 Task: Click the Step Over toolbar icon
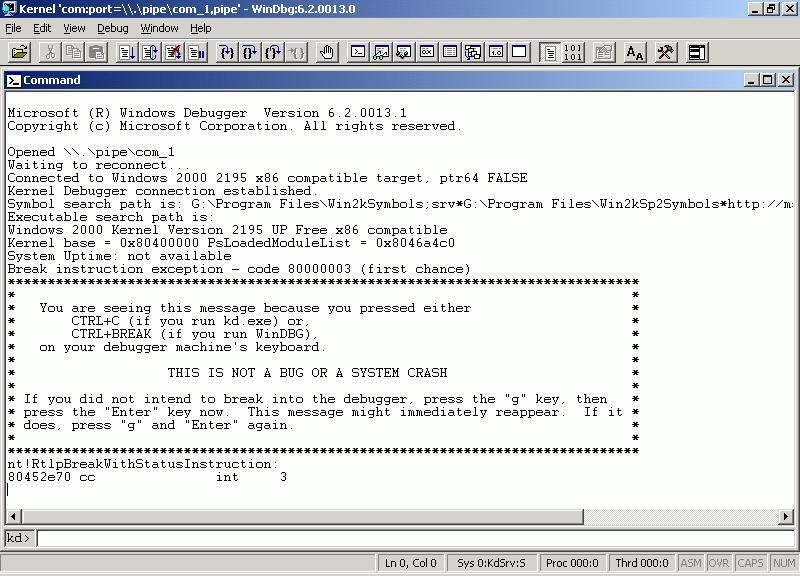point(249,52)
